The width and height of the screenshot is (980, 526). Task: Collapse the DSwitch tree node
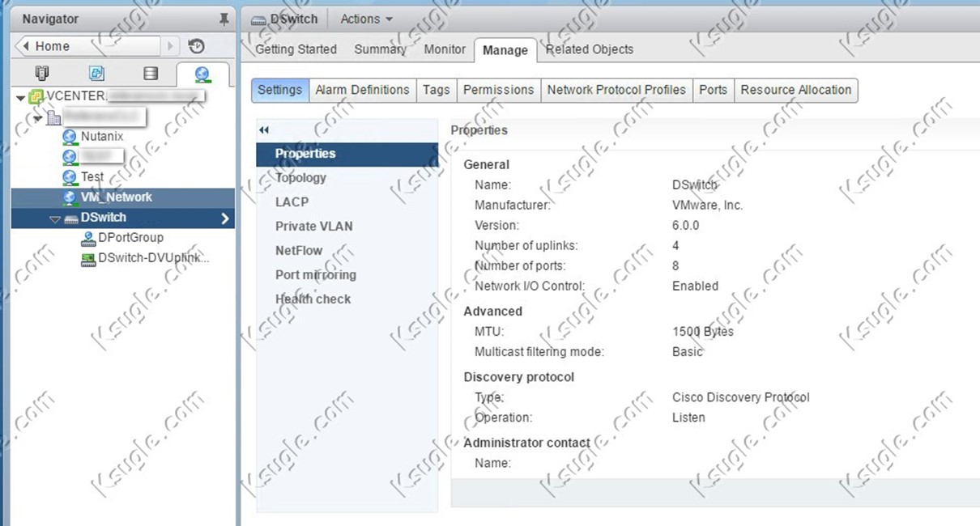click(x=55, y=218)
